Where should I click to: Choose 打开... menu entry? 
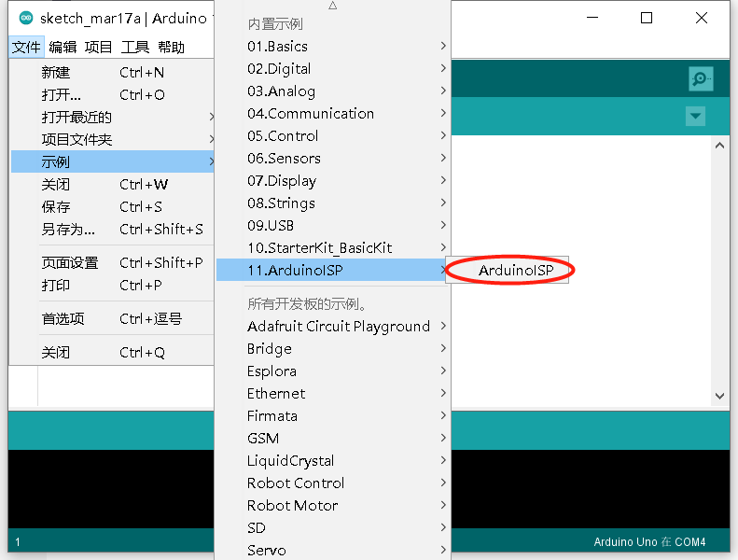[x=113, y=94]
